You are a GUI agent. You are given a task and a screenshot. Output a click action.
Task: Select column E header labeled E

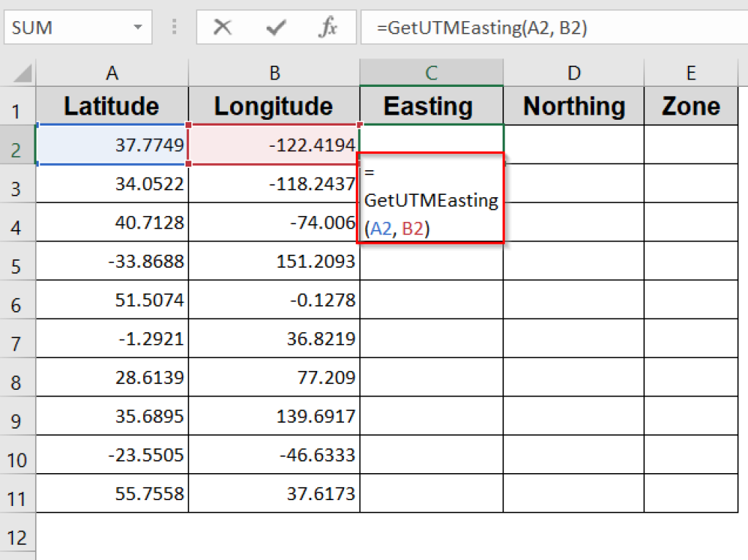click(690, 72)
